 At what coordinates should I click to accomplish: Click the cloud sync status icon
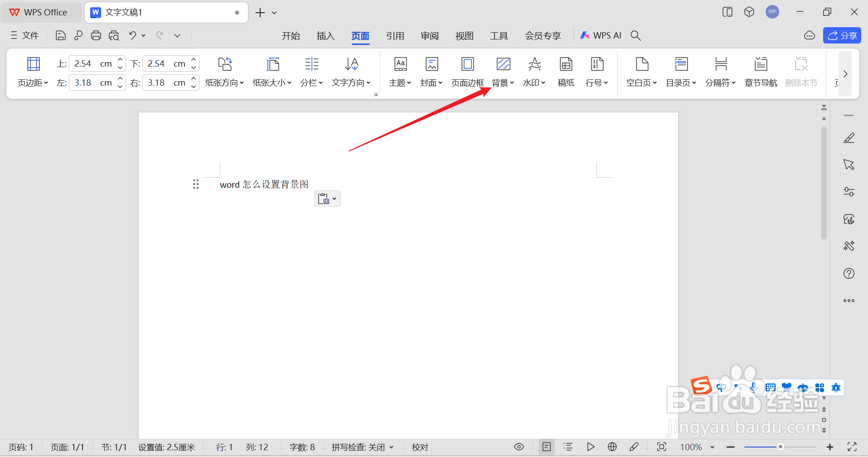click(x=810, y=35)
